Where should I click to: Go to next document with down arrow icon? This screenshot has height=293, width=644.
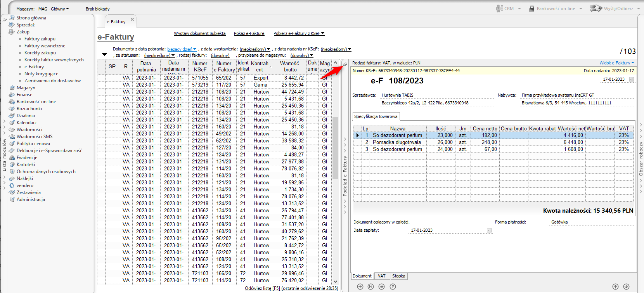pyautogui.click(x=626, y=286)
